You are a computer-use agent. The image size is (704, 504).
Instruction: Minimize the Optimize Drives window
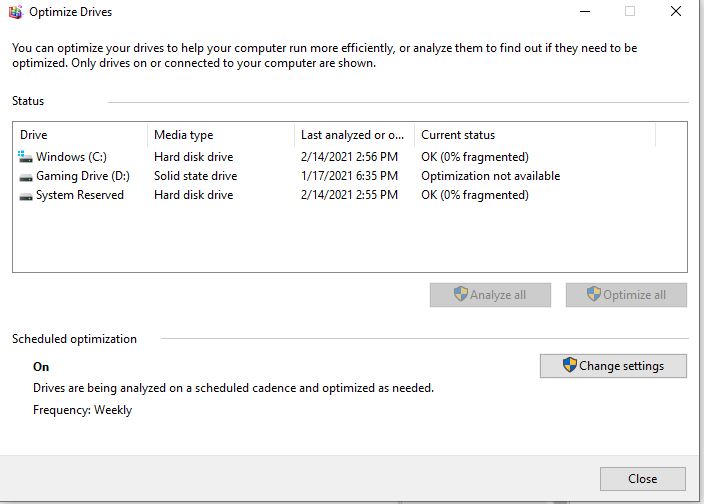585,12
